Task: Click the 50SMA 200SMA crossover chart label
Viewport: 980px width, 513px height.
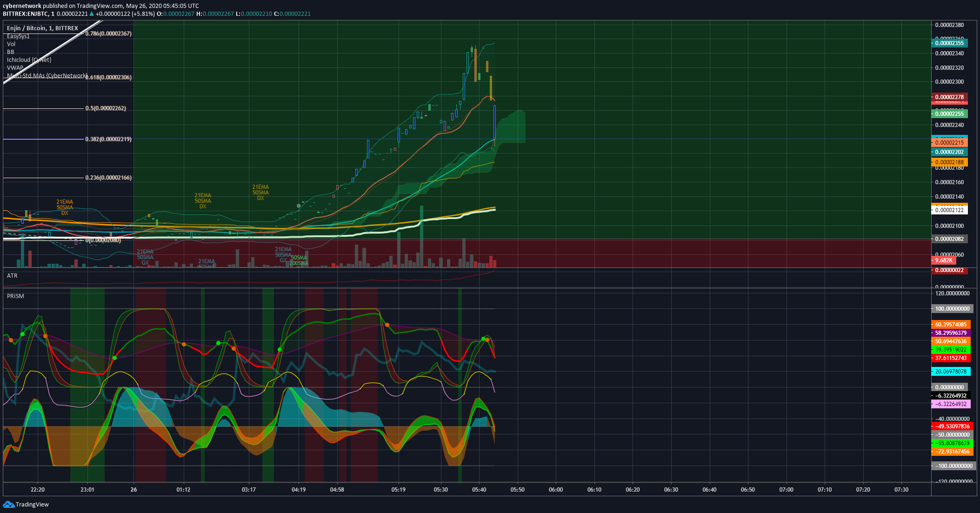Action: click(299, 260)
